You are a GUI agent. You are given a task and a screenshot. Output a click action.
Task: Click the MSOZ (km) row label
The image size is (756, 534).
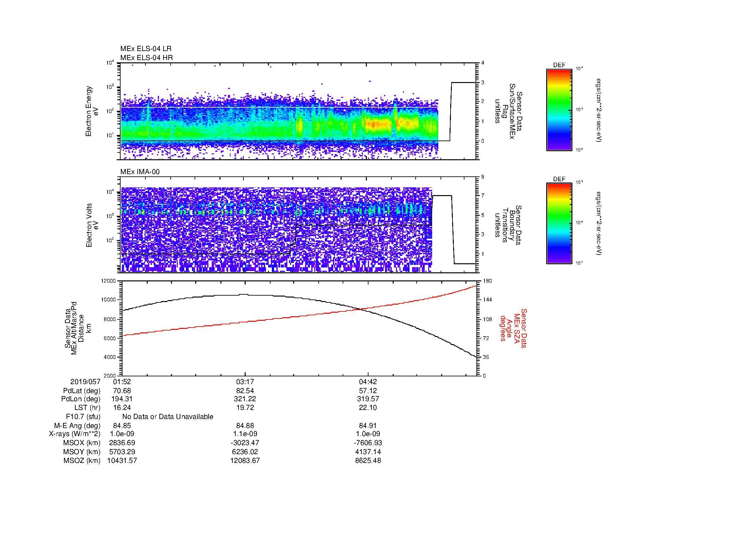82,461
